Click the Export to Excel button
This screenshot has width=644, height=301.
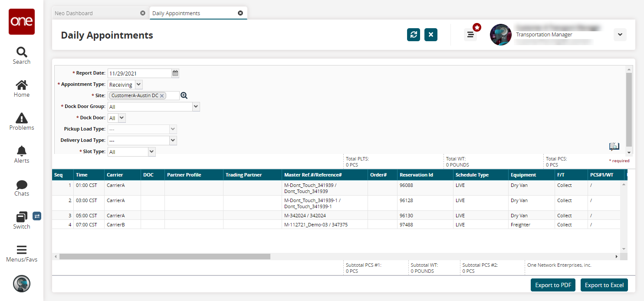click(x=604, y=285)
